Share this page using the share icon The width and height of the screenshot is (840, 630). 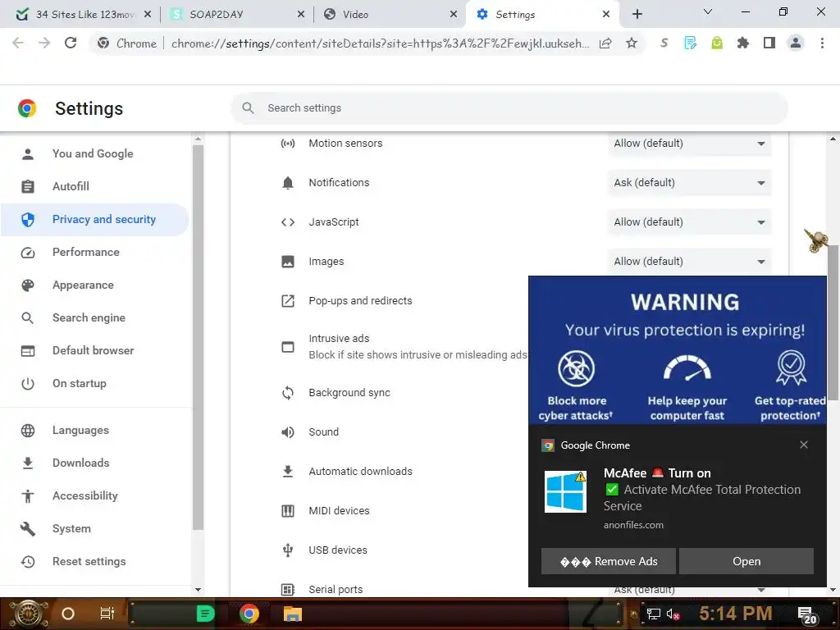(x=605, y=43)
